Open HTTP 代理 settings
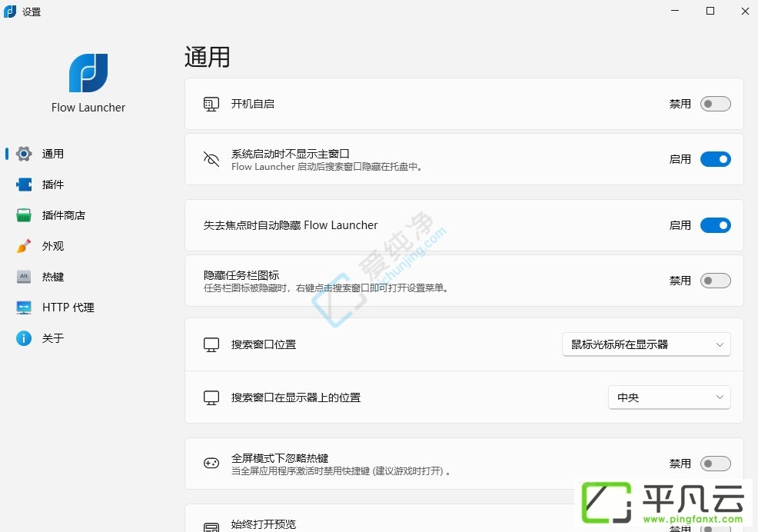758x532 pixels. (68, 308)
